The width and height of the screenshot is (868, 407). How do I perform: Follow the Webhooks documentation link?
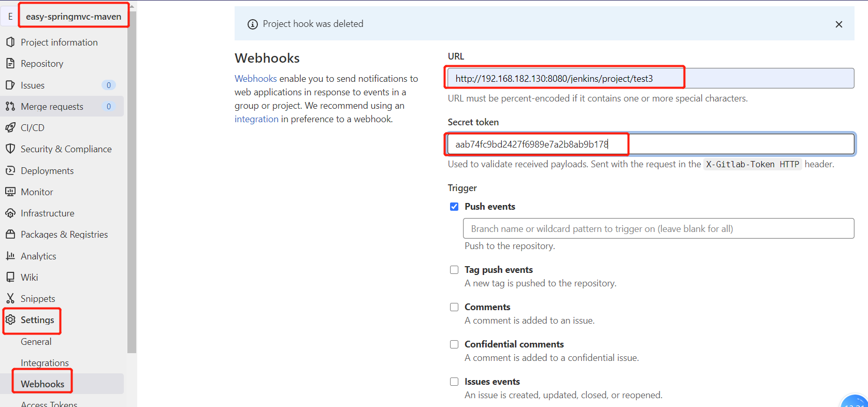pyautogui.click(x=255, y=78)
